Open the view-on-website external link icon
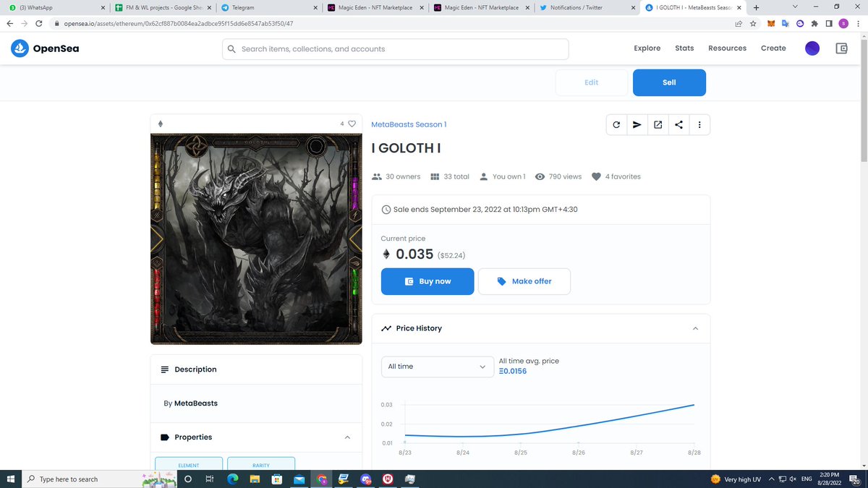 pos(658,124)
